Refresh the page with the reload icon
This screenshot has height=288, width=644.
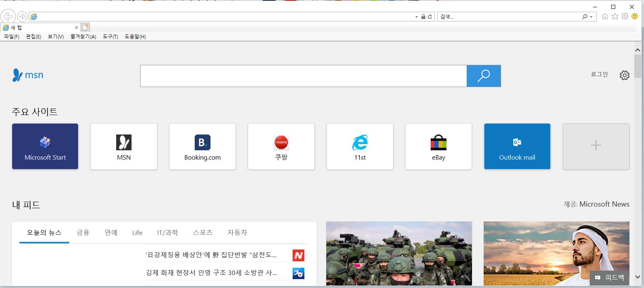click(x=430, y=17)
